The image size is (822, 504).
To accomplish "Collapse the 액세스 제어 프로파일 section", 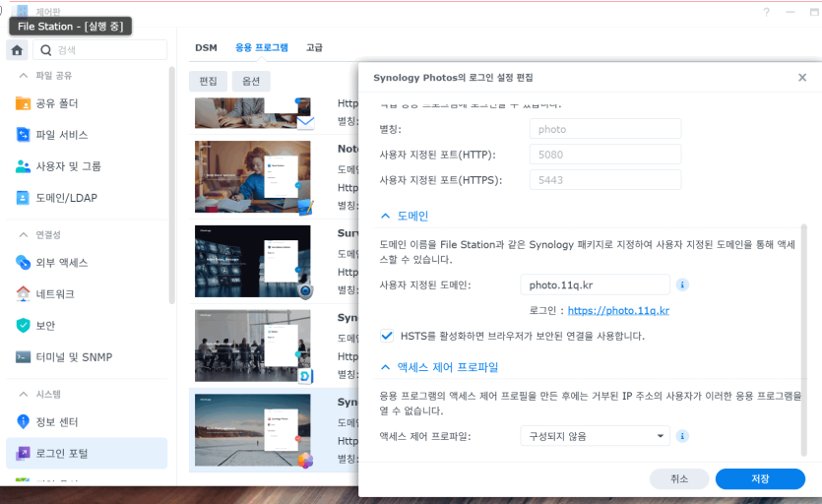I will [385, 367].
